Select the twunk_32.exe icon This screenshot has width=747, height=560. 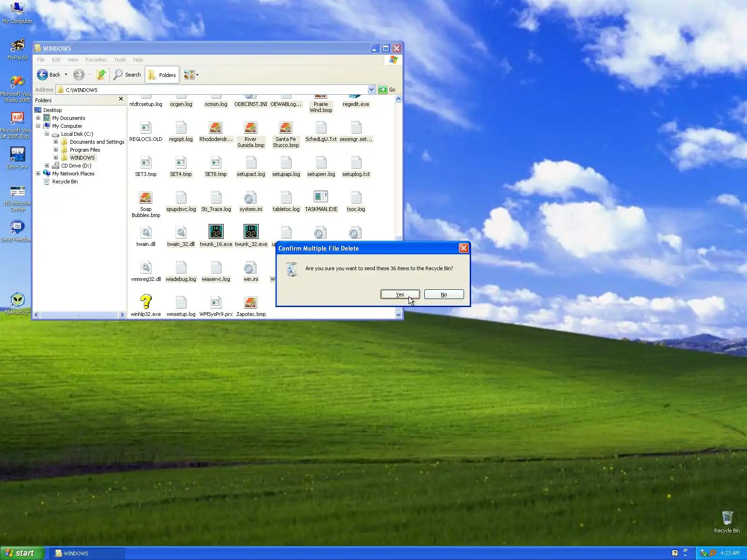pos(251,232)
